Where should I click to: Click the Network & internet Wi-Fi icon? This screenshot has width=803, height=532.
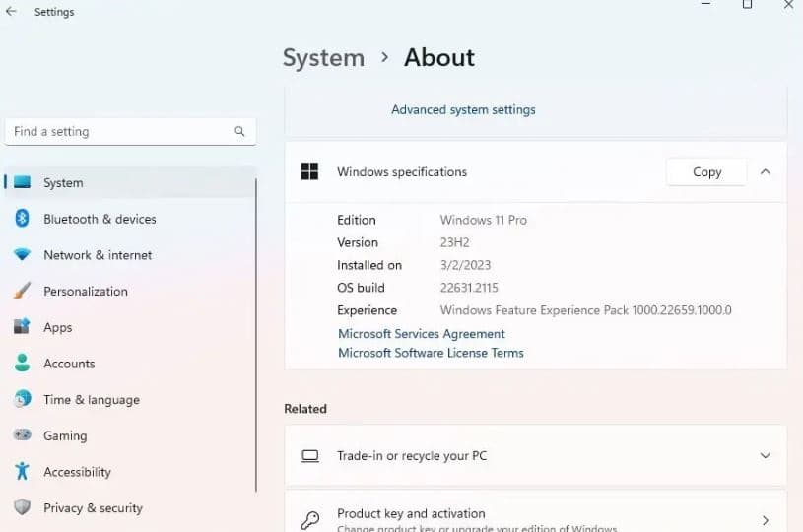point(23,255)
